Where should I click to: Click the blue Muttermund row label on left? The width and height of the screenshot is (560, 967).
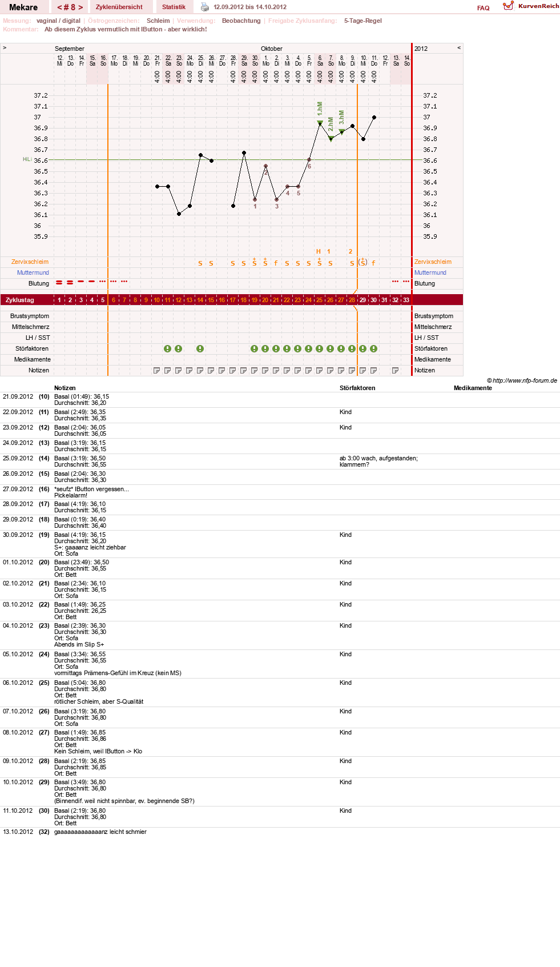coord(33,272)
